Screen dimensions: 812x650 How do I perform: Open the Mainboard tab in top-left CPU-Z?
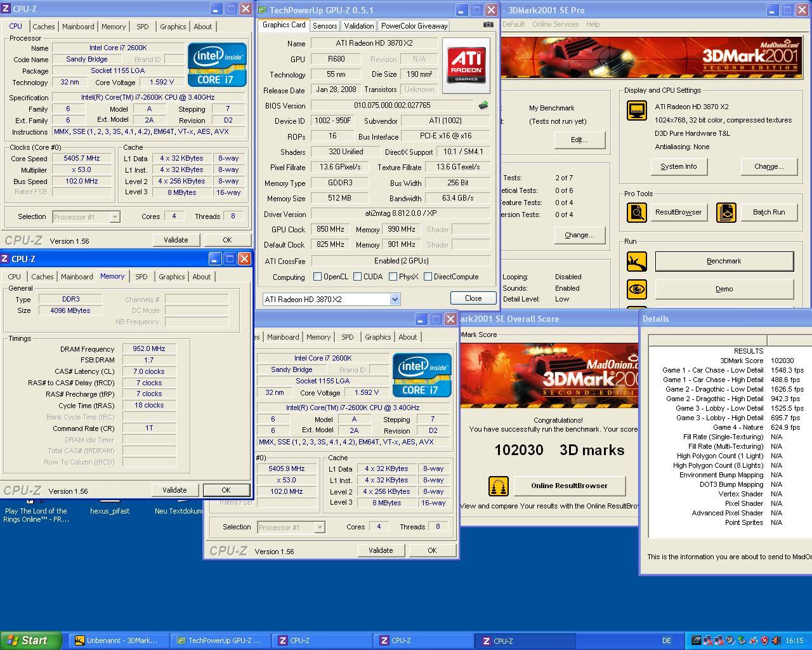pyautogui.click(x=78, y=27)
